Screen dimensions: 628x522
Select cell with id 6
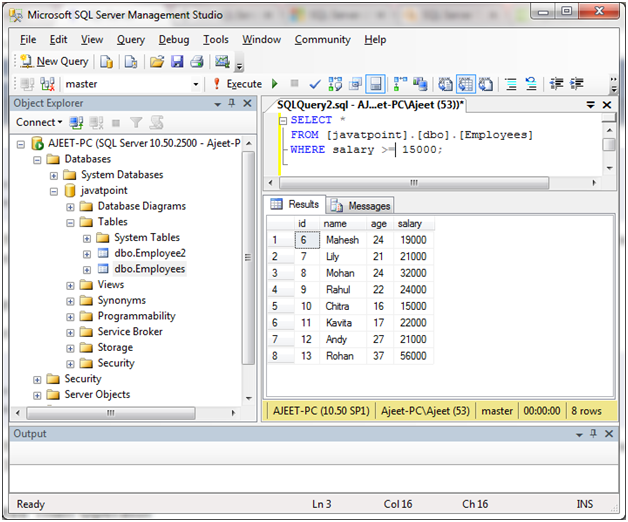click(x=307, y=240)
